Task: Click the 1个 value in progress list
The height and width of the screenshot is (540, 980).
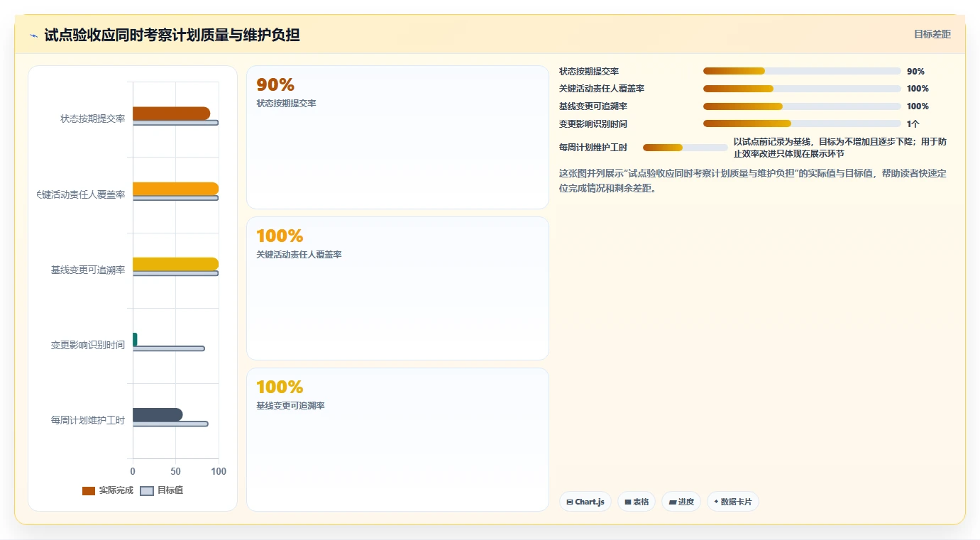Action: click(x=913, y=123)
